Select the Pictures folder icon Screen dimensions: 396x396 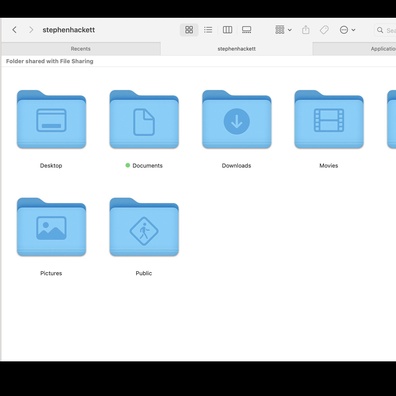coord(51,227)
